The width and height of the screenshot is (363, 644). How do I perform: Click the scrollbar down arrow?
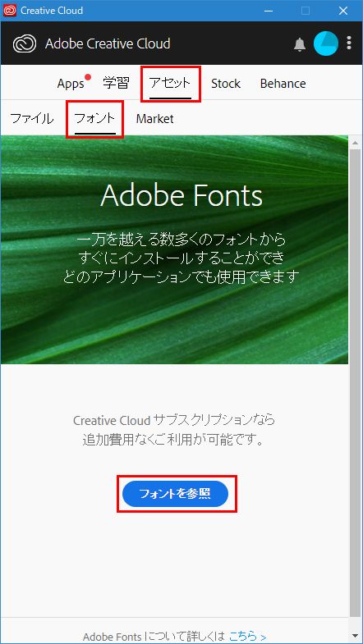[355, 637]
